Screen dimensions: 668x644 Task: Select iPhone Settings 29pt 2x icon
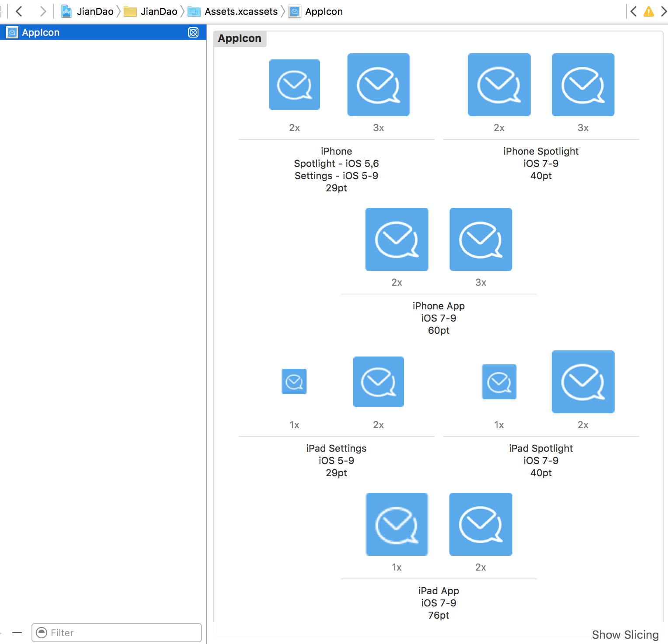click(x=295, y=85)
